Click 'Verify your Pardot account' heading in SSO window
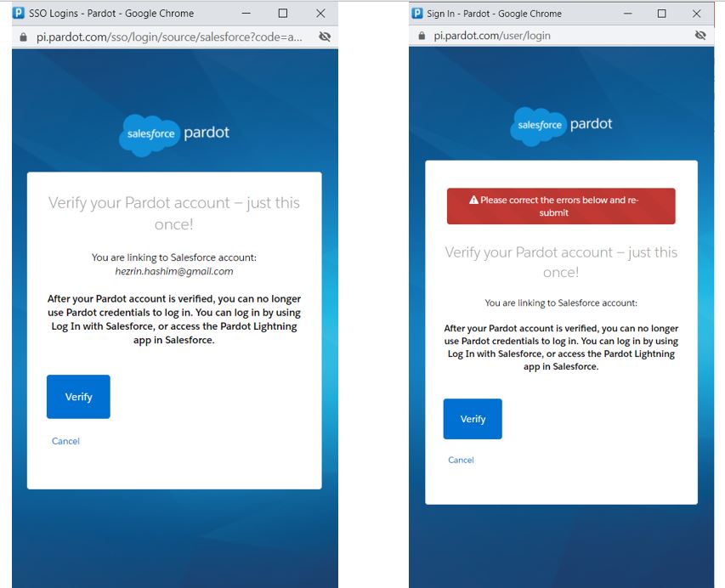The image size is (725, 588). [174, 213]
